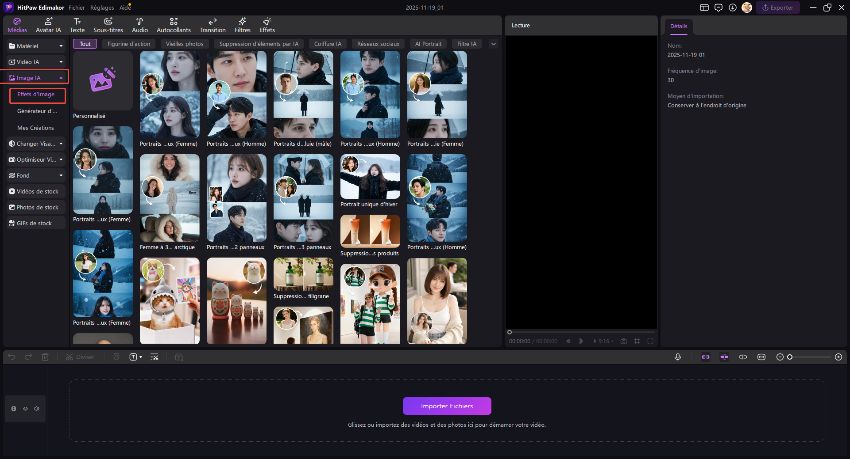Open the Transition panel

tap(212, 24)
